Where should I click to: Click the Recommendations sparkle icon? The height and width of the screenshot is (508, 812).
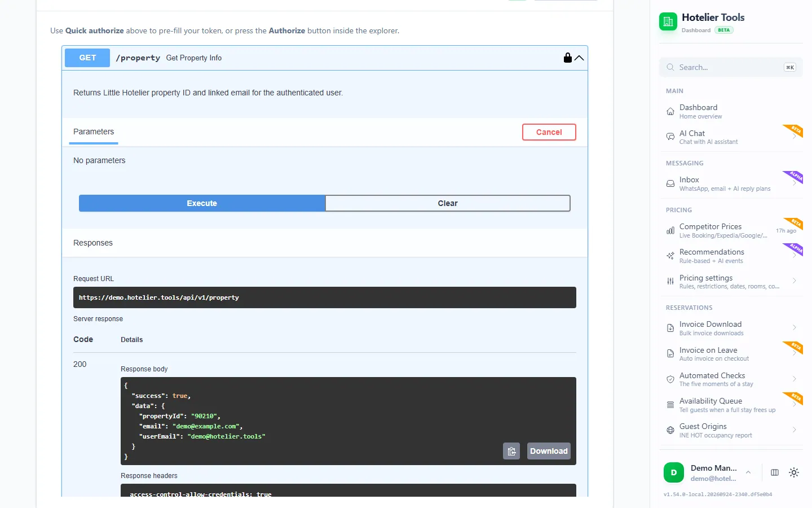coord(670,256)
